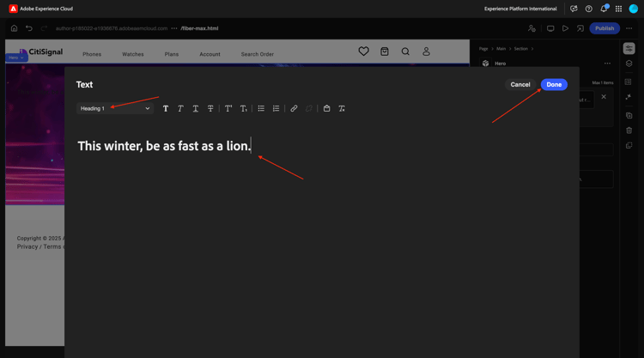Click the remove link icon
644x358 pixels.
pos(309,108)
